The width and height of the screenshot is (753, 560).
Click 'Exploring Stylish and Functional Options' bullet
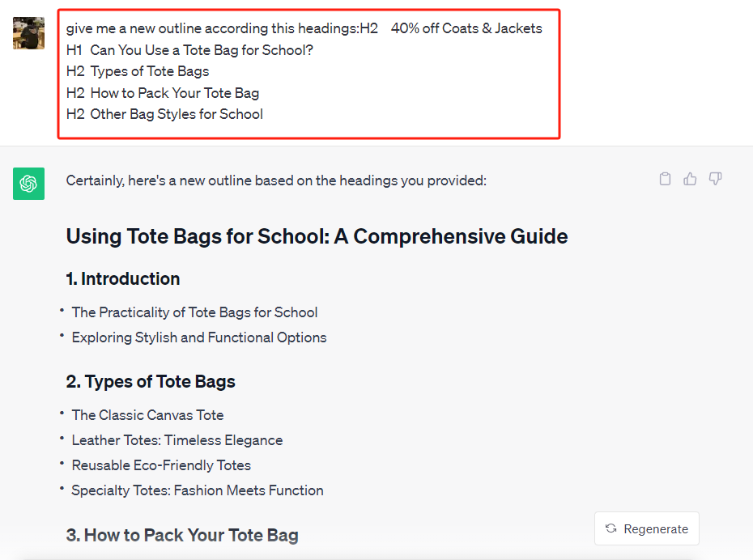pyautogui.click(x=199, y=337)
